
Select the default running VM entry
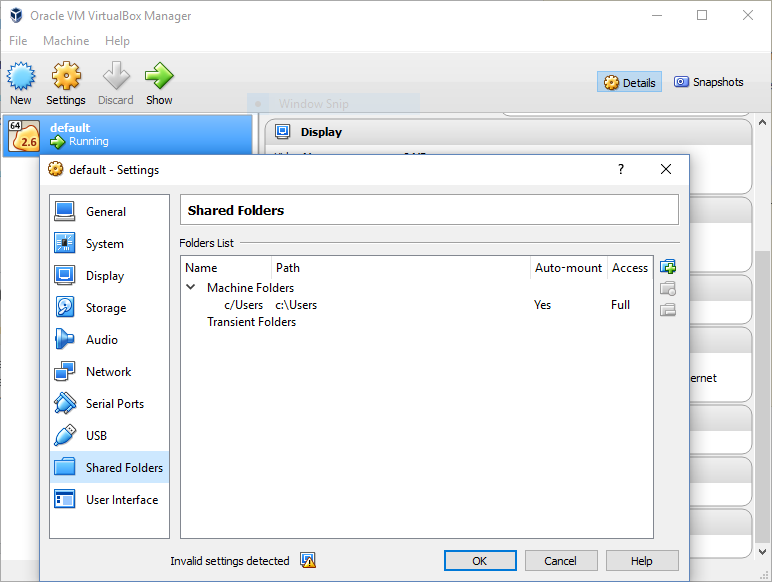(128, 135)
